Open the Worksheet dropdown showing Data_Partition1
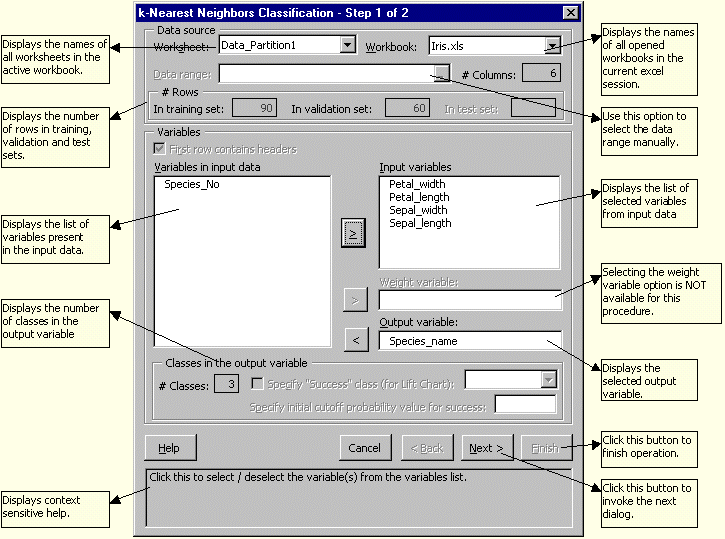This screenshot has height=539, width=725. pos(347,45)
